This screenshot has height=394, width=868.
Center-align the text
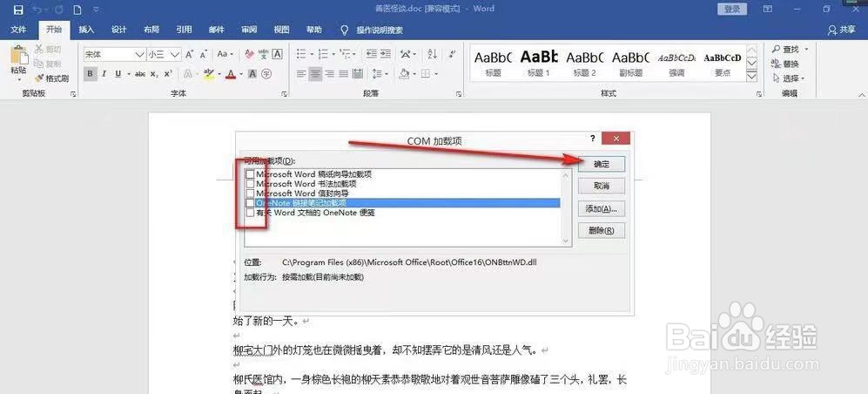315,74
